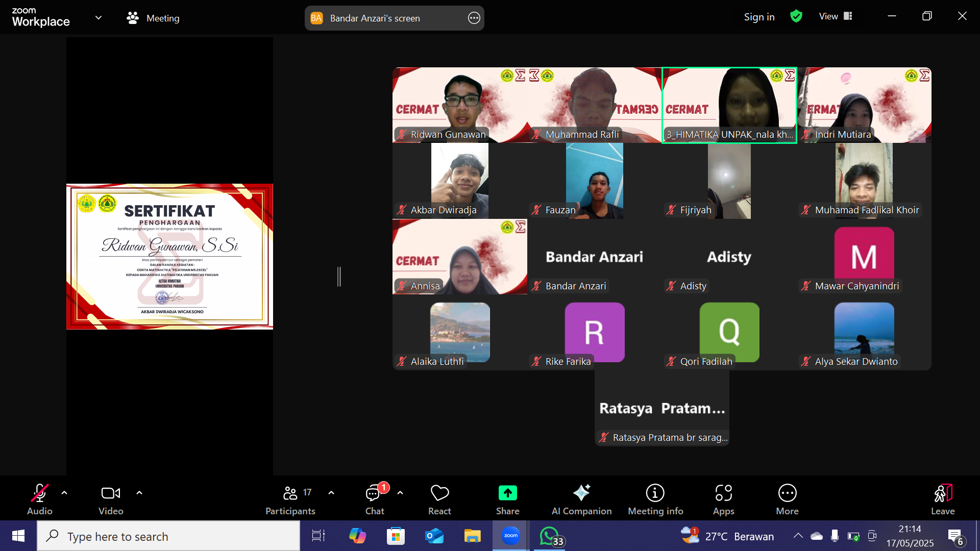Open shared screen options ellipsis
This screenshot has width=980, height=551.
474,18
